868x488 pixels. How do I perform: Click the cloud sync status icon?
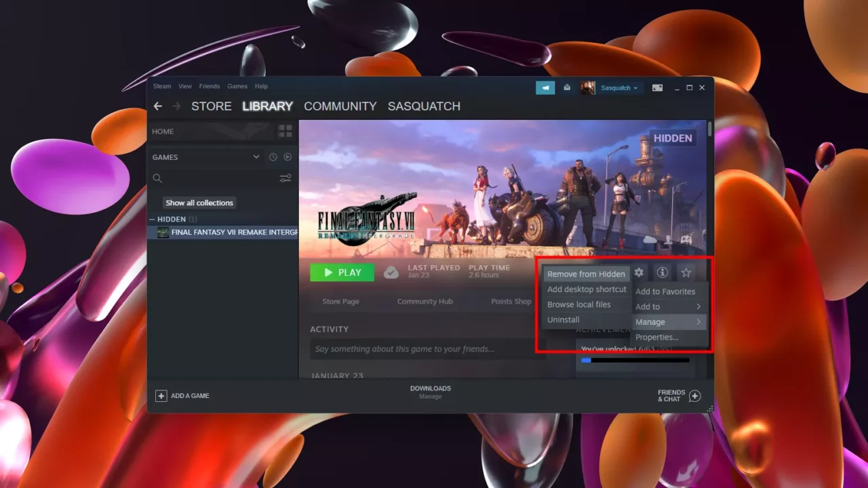coord(391,272)
